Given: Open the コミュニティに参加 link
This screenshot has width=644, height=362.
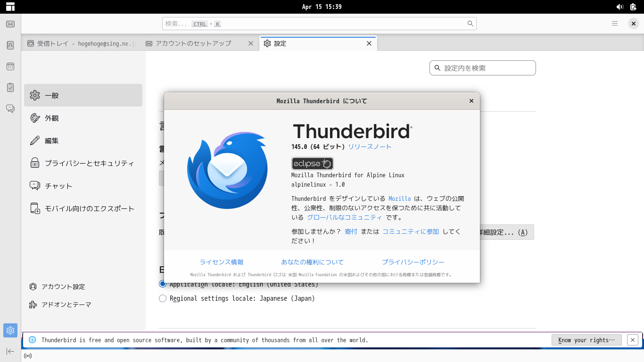Looking at the screenshot, I should click(x=411, y=231).
